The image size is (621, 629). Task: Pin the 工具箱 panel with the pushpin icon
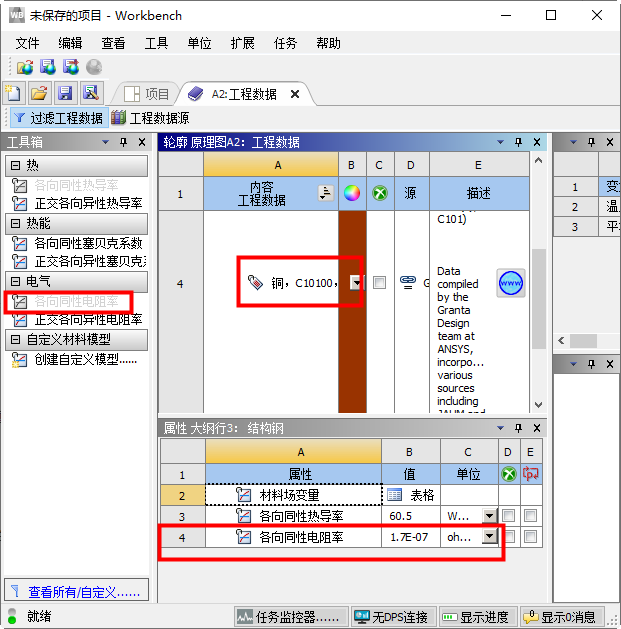124,142
